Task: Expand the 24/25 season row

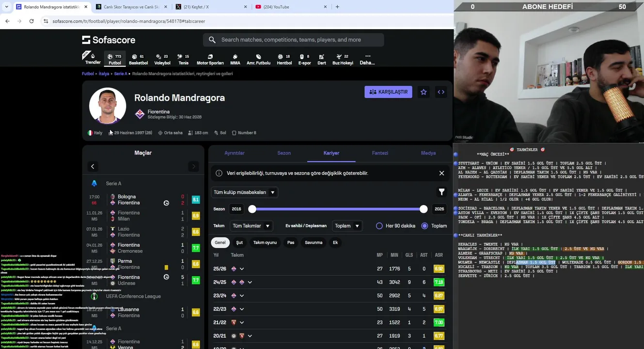Action: [x=250, y=282]
